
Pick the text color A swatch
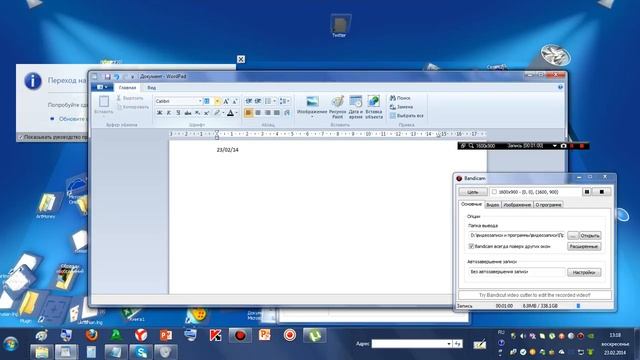tap(230, 113)
